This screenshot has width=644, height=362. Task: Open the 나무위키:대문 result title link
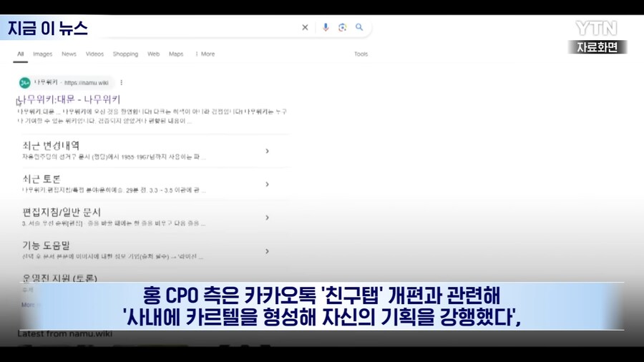pyautogui.click(x=72, y=99)
